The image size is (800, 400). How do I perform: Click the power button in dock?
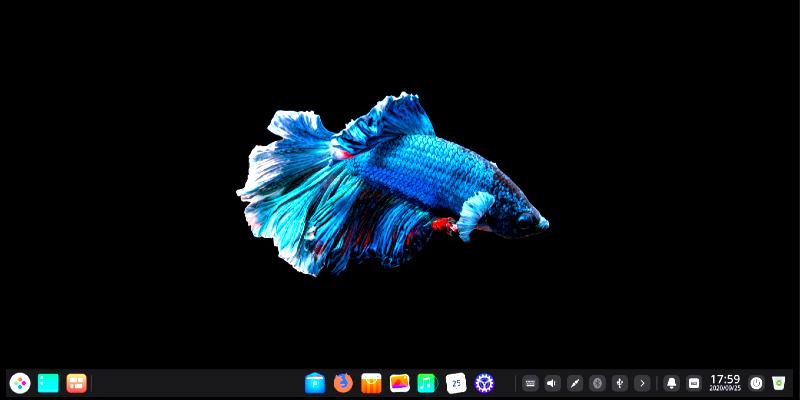tap(756, 383)
